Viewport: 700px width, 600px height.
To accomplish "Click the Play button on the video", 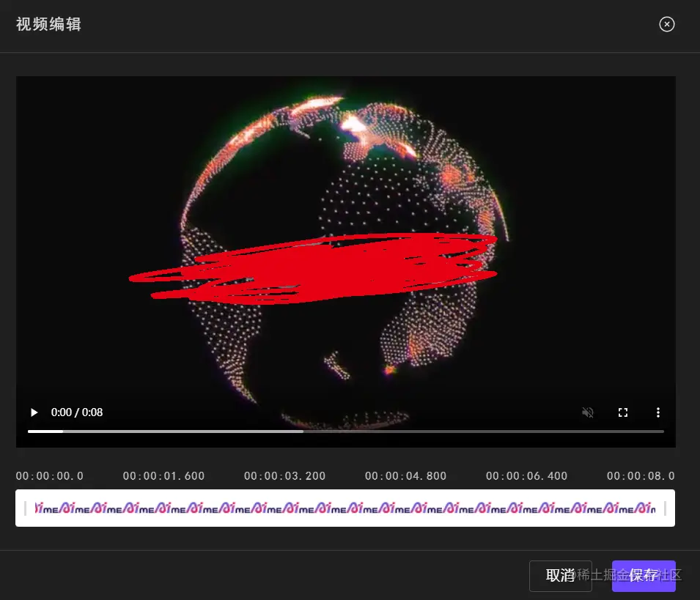I will [34, 412].
